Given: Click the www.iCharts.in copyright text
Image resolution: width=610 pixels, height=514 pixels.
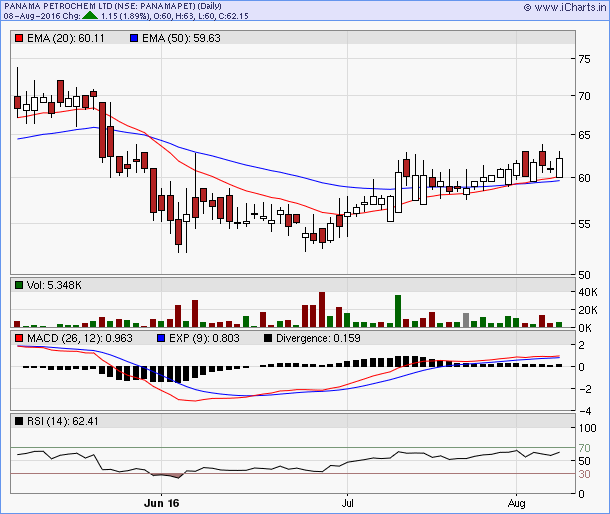Looking at the screenshot, I should coord(565,7).
